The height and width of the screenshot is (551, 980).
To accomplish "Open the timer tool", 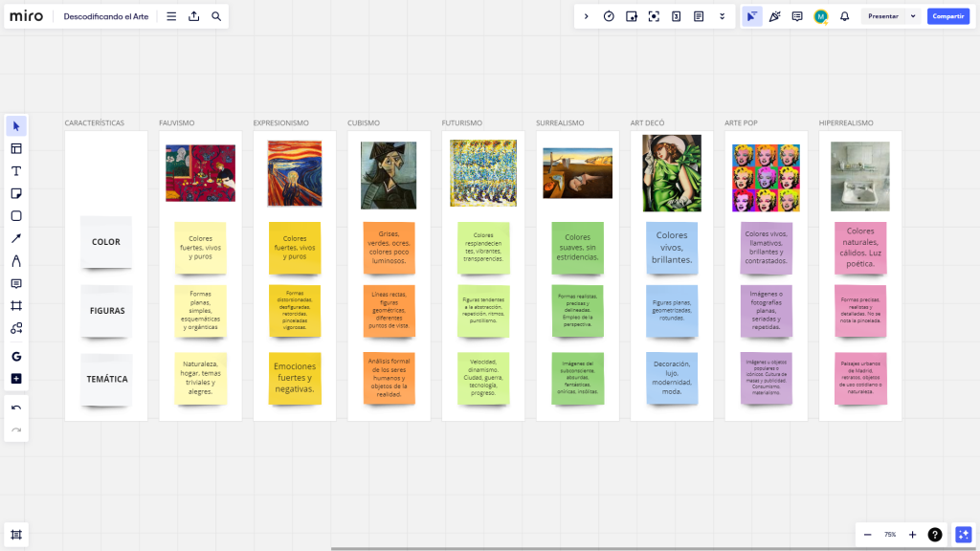I will coord(609,16).
